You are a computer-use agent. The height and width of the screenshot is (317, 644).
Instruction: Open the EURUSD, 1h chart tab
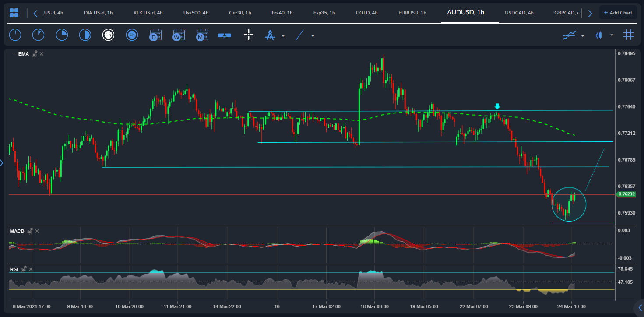[412, 13]
